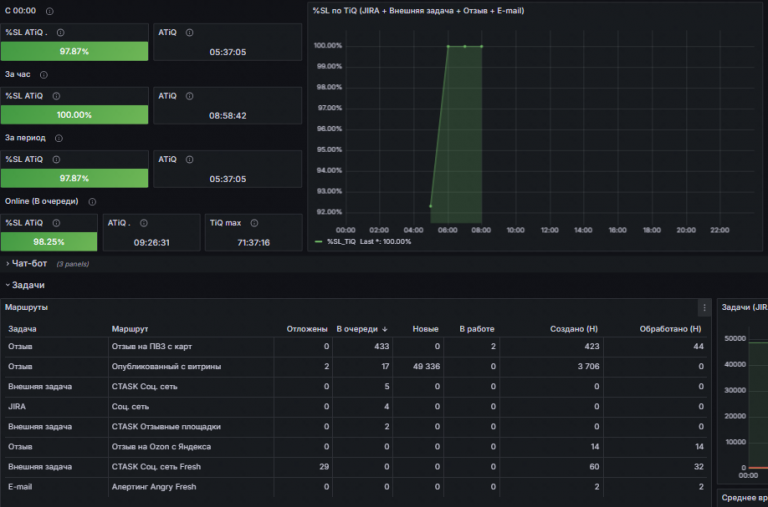
Task: Sort by В очереди column arrow
Action: (x=385, y=329)
